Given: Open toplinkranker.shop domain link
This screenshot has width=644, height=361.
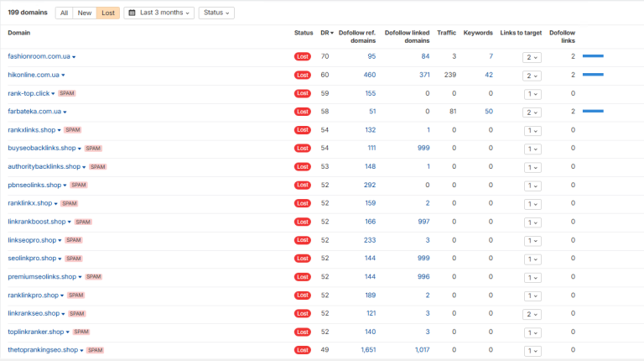Looking at the screenshot, I should tap(36, 332).
